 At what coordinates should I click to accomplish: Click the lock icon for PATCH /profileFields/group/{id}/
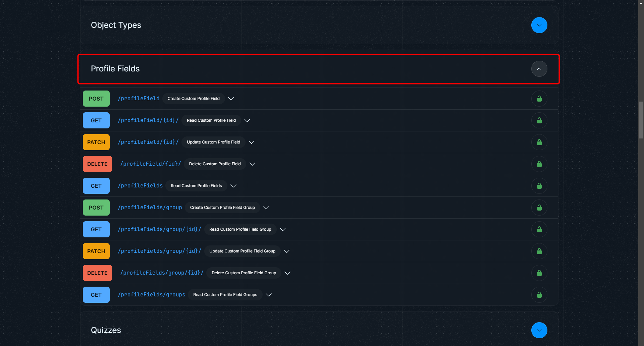point(539,251)
